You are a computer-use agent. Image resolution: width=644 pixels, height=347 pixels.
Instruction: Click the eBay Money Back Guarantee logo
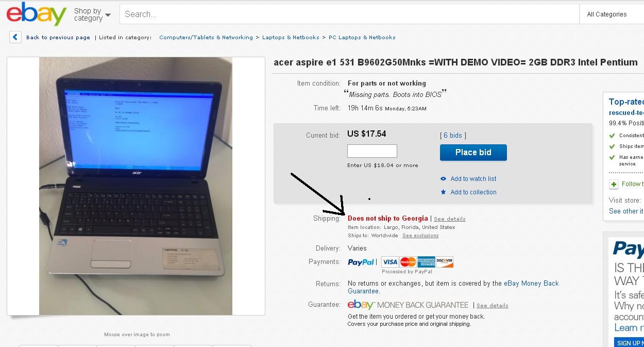(x=408, y=305)
